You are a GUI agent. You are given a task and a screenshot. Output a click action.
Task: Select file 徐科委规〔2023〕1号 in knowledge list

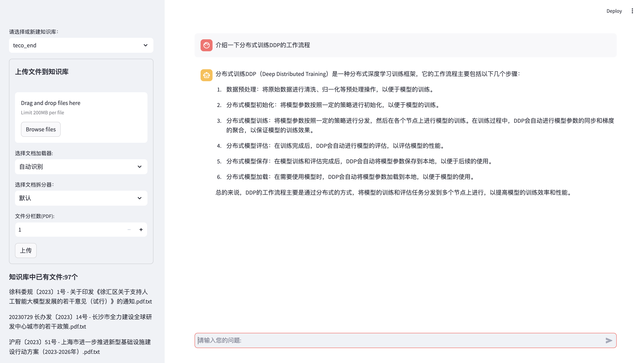pyautogui.click(x=80, y=297)
